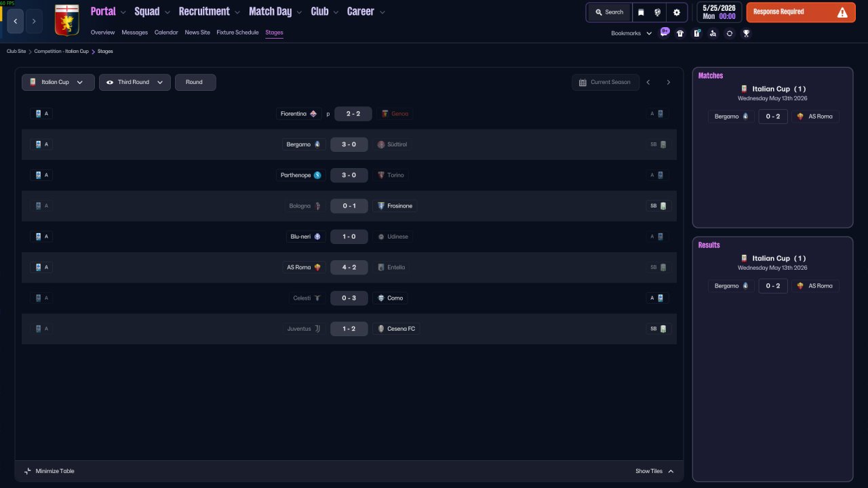Click Minimize Table

pyautogui.click(x=50, y=471)
